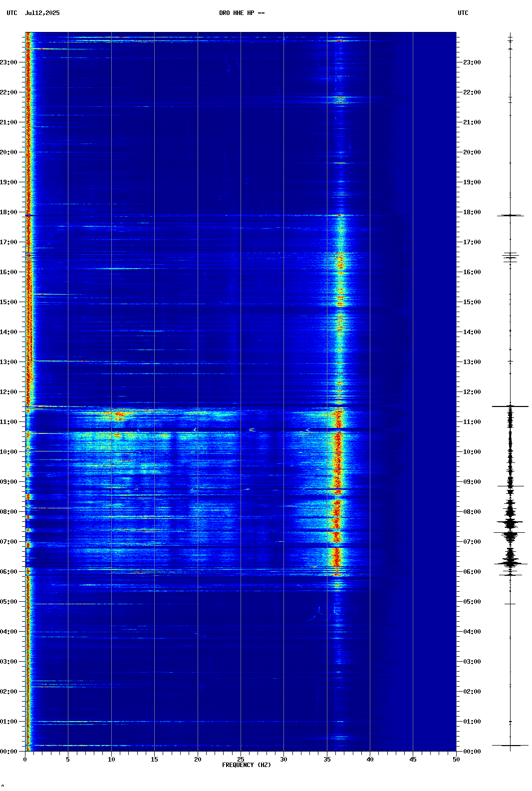Click the UTC label above the seismogram trace
The width and height of the screenshot is (532, 791).
coord(463,13)
